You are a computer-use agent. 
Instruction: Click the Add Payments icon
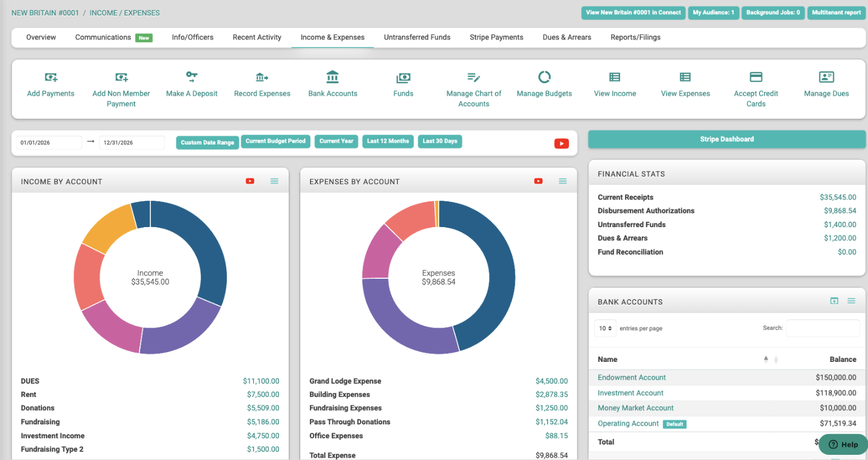(x=51, y=77)
